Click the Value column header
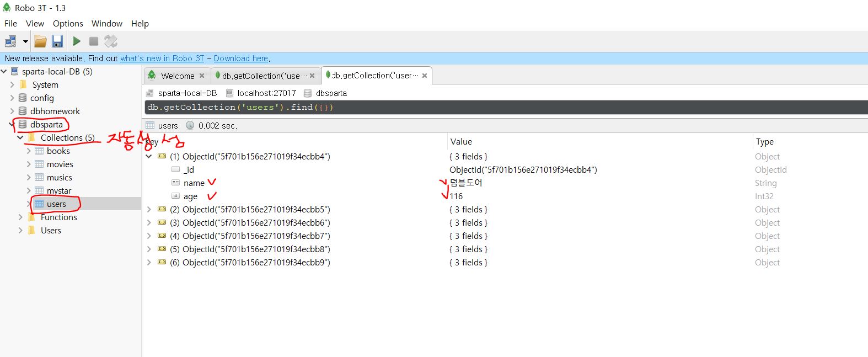The height and width of the screenshot is (357, 868). 461,141
